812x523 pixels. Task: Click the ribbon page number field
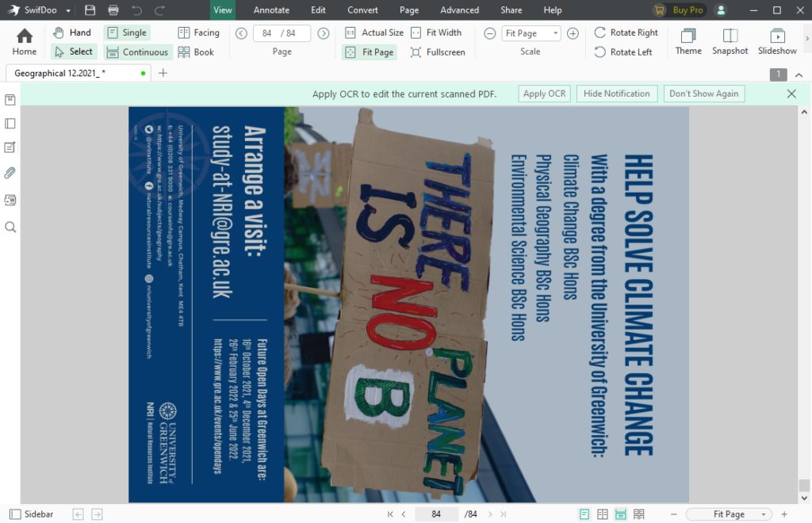pos(282,33)
